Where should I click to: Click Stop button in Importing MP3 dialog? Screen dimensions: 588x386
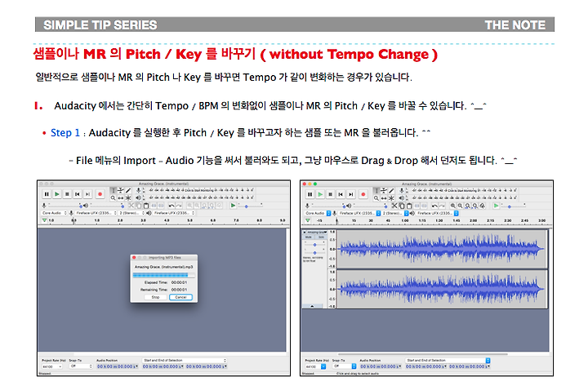tap(156, 297)
